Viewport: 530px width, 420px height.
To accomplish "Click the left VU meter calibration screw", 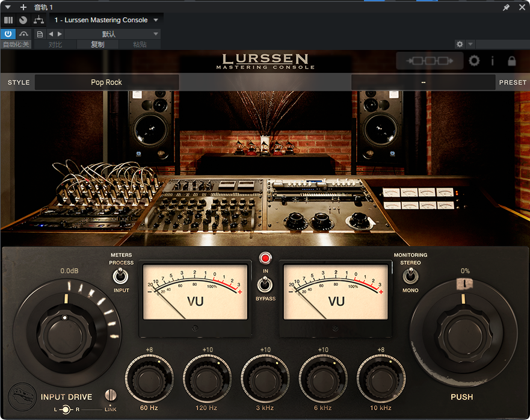I will 195,328.
